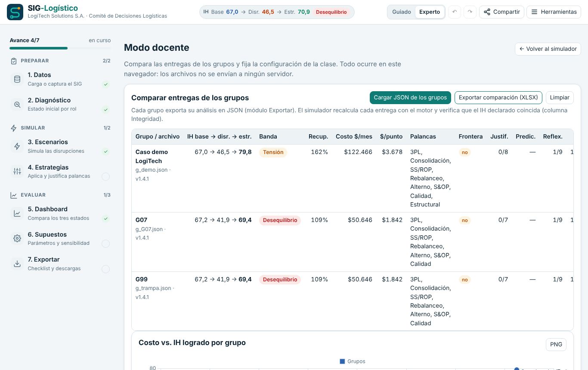Click the sliders icon beside 4. Estrategias
This screenshot has height=370, width=588.
(x=17, y=172)
